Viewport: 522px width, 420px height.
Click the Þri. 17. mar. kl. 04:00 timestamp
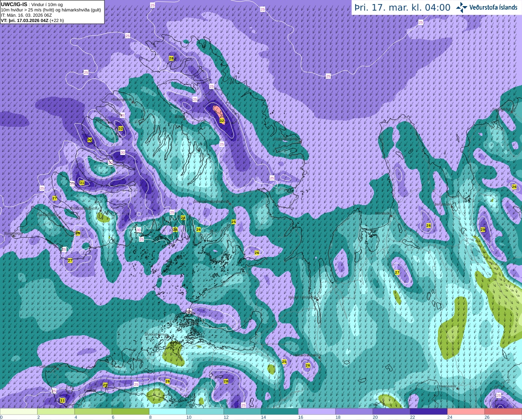point(403,7)
